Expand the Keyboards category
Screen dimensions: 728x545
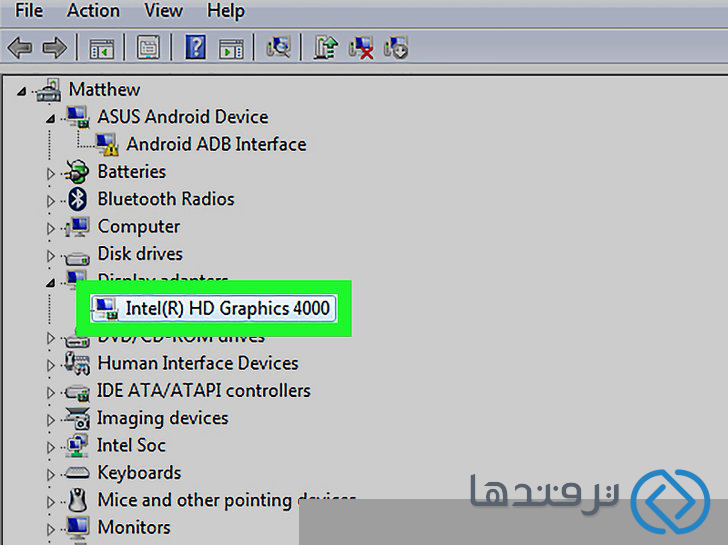[51, 475]
